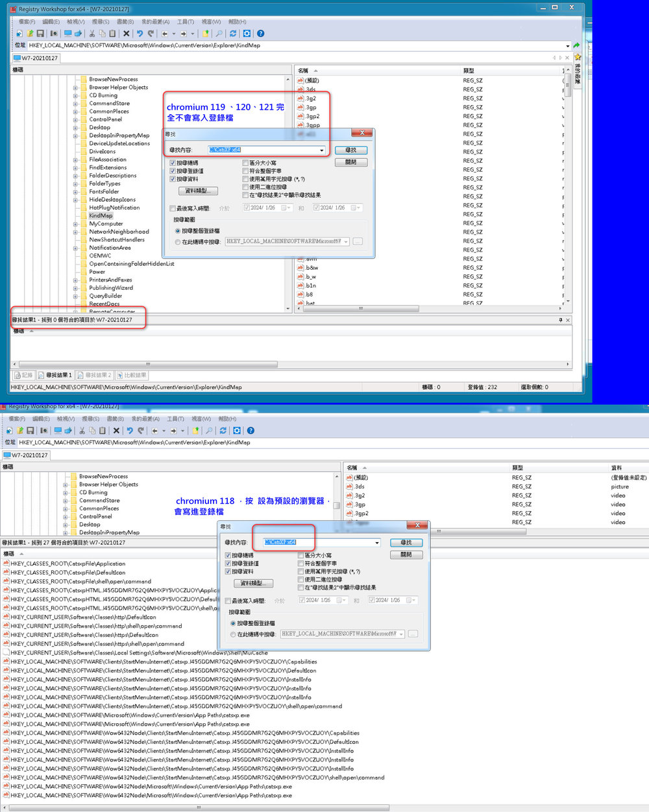Click the 資料類型... button in the lower Find dialog
649x812 pixels.
252,583
